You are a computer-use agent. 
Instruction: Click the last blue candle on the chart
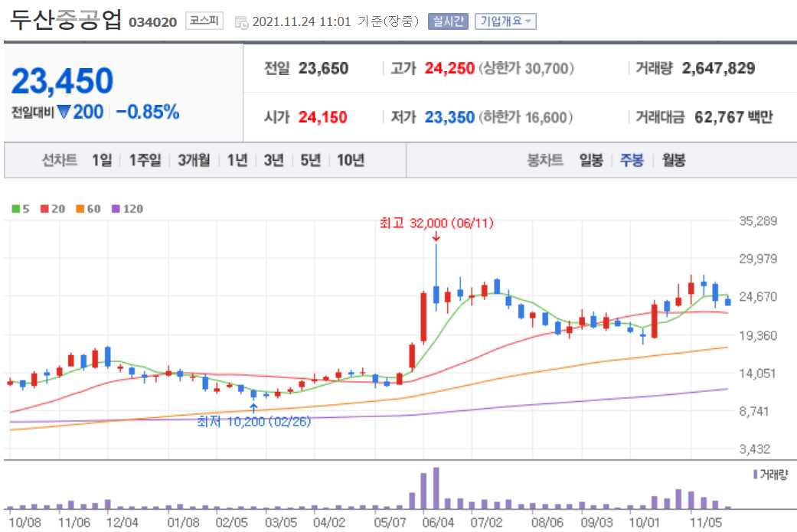pyautogui.click(x=728, y=302)
